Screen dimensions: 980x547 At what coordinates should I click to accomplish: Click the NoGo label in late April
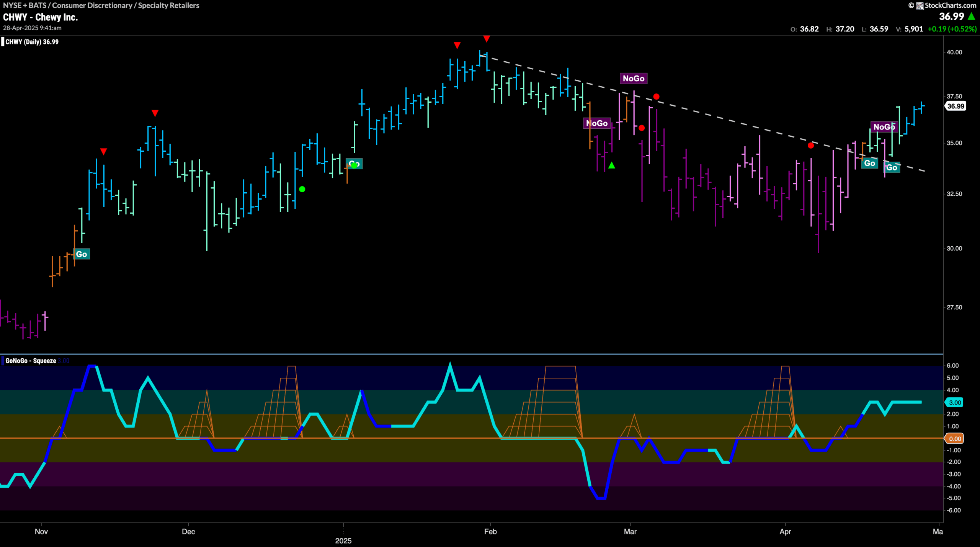pos(884,127)
